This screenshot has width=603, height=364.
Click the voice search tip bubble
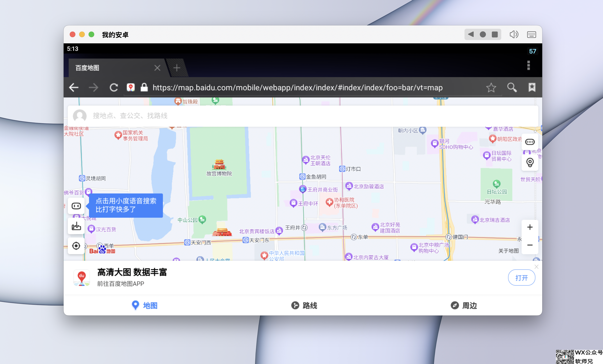pyautogui.click(x=126, y=205)
